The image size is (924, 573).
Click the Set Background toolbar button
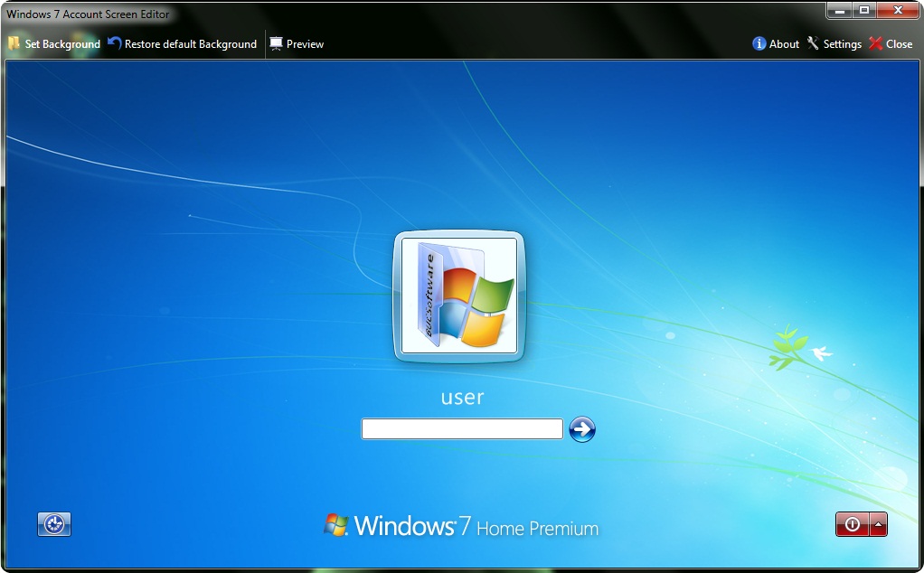[54, 44]
